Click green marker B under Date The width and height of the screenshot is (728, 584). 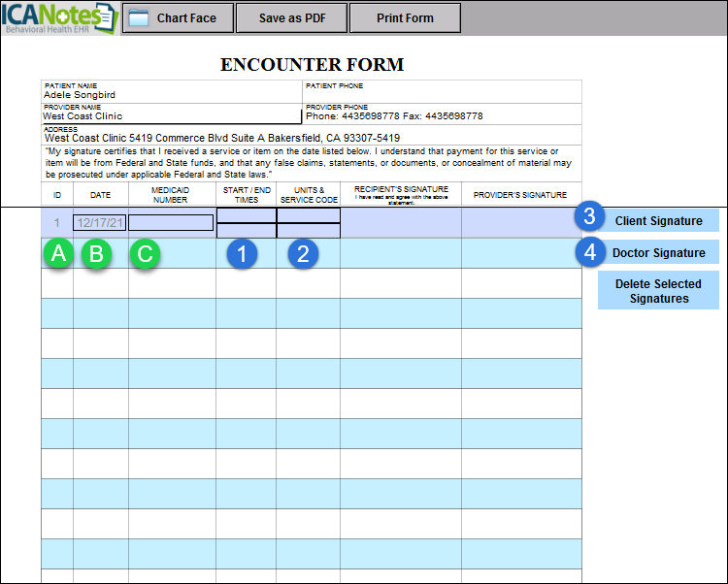pos(99,254)
